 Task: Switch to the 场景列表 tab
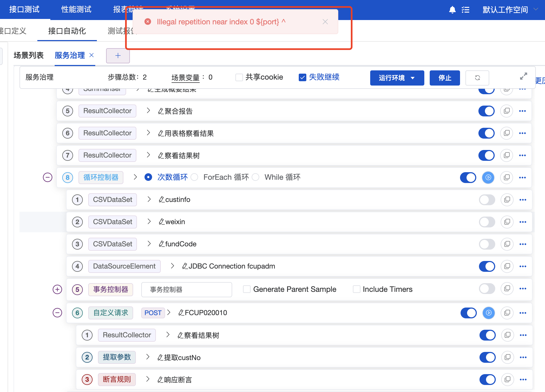coord(28,55)
